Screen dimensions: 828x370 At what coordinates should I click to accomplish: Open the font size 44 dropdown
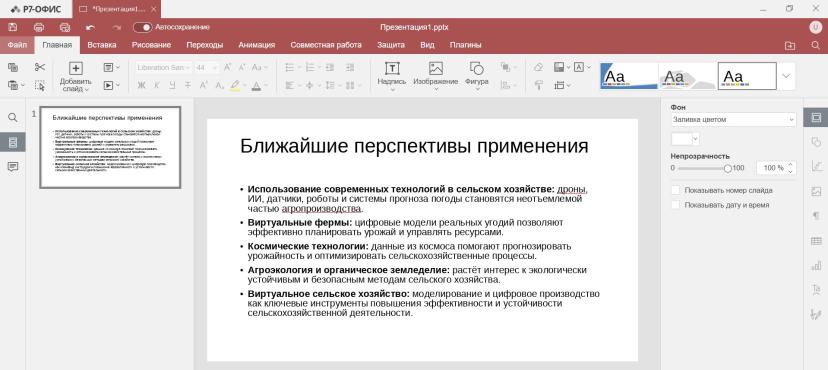click(206, 68)
